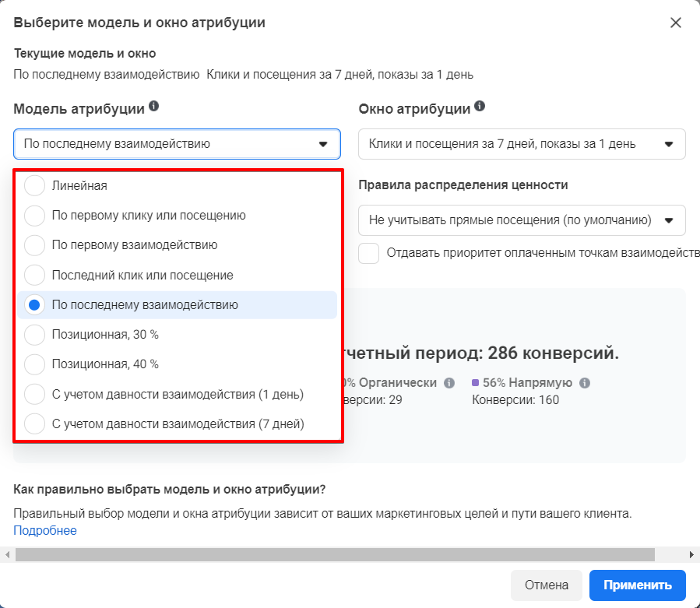Enable priority for paid touchpoints checkbox
The width and height of the screenshot is (700, 608).
tap(369, 253)
